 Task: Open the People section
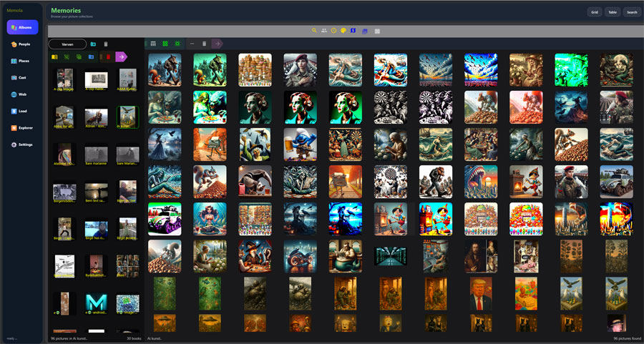tap(23, 44)
